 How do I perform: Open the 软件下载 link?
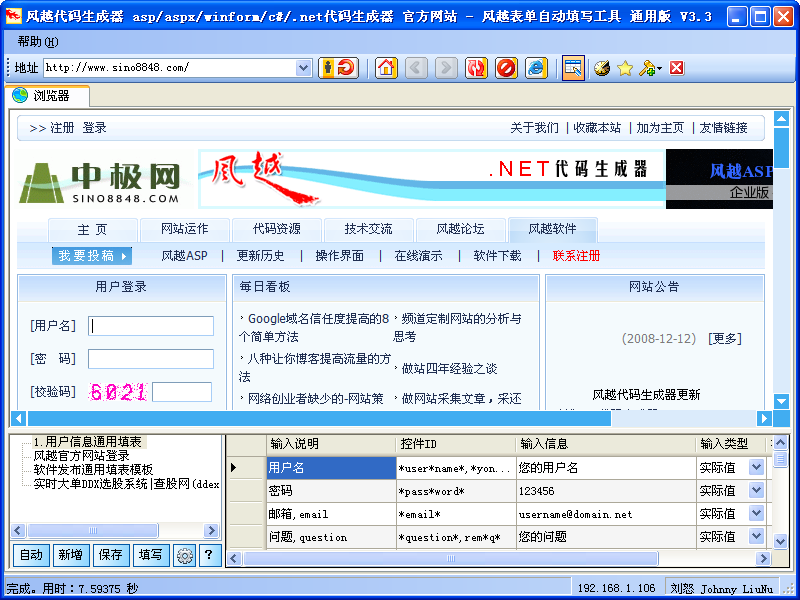click(x=497, y=256)
